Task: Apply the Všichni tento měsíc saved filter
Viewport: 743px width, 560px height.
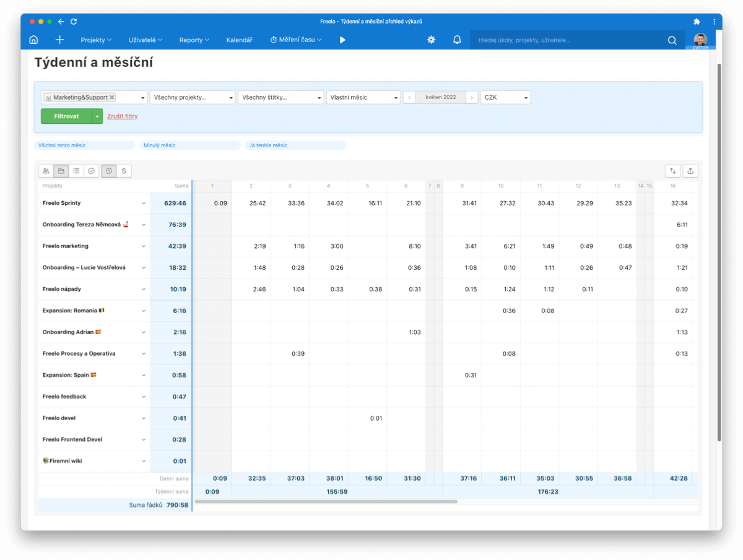Action: (85, 145)
